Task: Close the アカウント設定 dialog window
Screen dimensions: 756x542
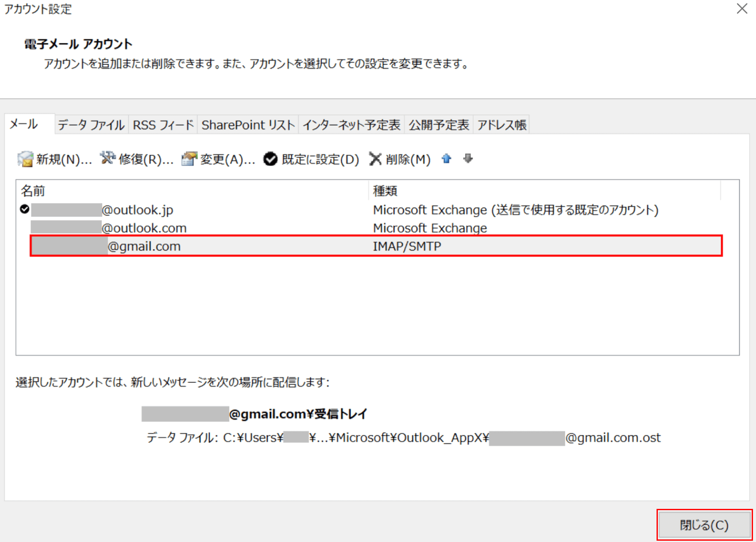Action: (x=741, y=9)
